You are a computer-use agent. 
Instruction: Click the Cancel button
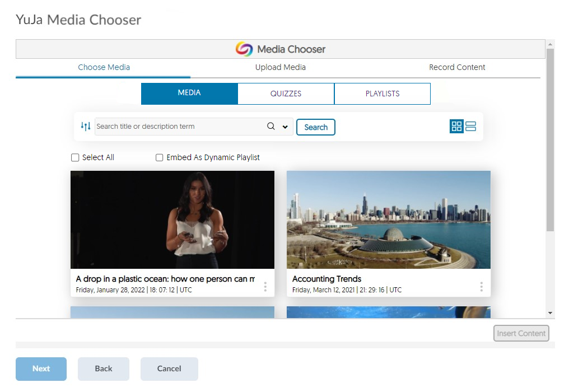[169, 368]
